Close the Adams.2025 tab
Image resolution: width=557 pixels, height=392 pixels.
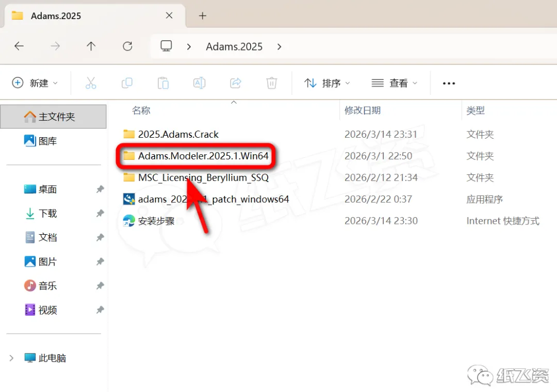170,15
